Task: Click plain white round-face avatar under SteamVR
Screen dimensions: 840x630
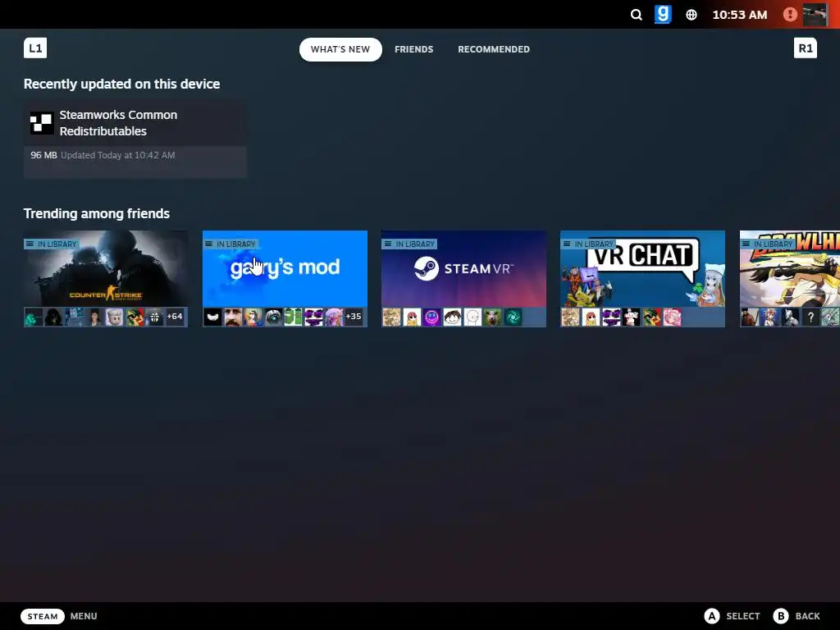Action: click(472, 317)
